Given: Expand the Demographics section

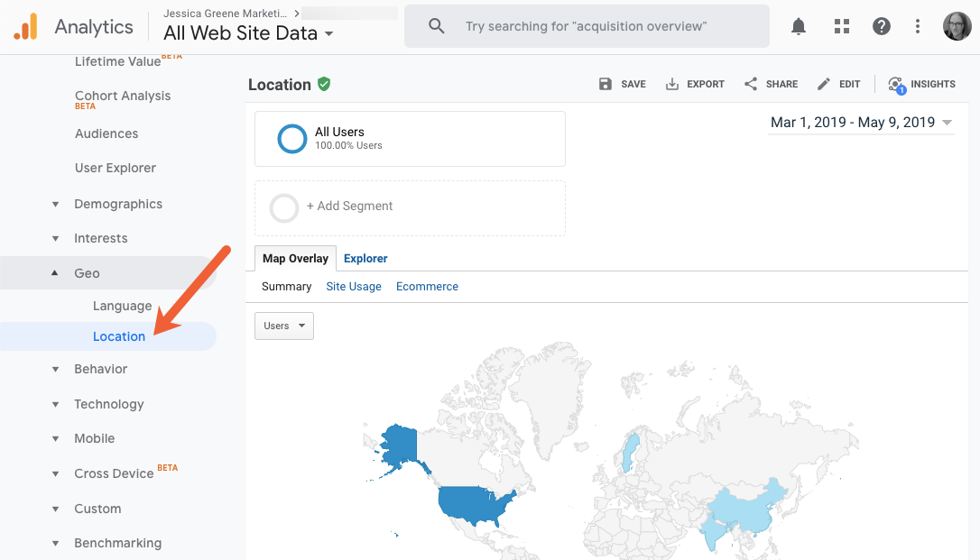Looking at the screenshot, I should (56, 204).
